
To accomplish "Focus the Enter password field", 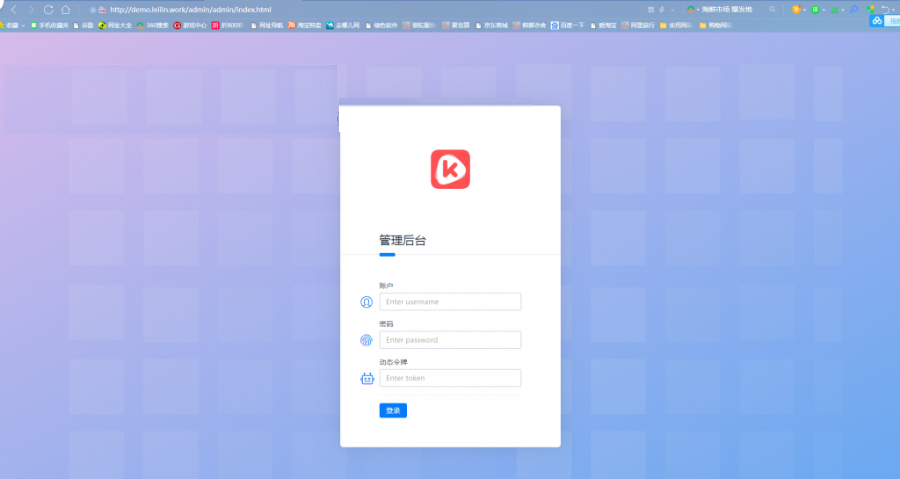I will [451, 340].
